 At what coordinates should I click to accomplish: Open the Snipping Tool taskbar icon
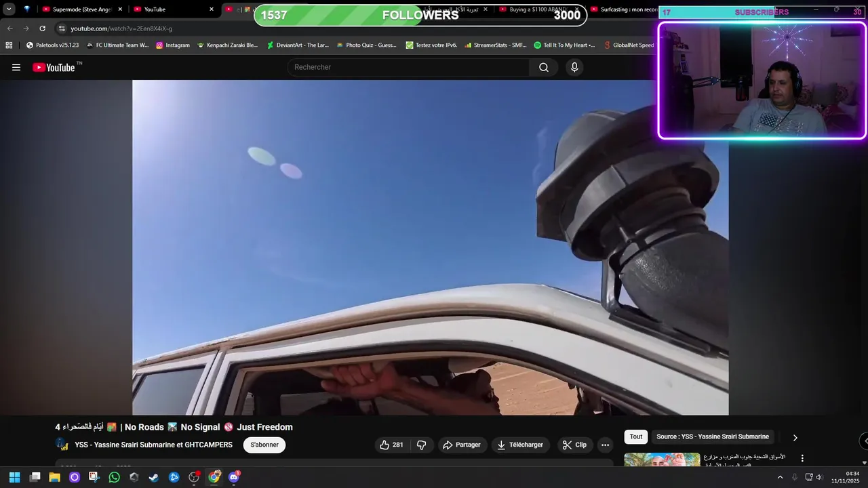click(94, 477)
